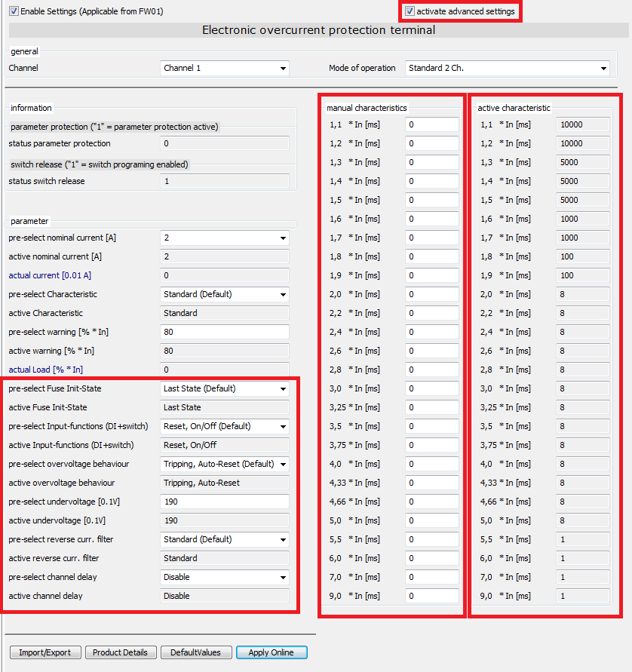Click active nominal current value field
Screen dimensions: 632x672
coord(225,256)
